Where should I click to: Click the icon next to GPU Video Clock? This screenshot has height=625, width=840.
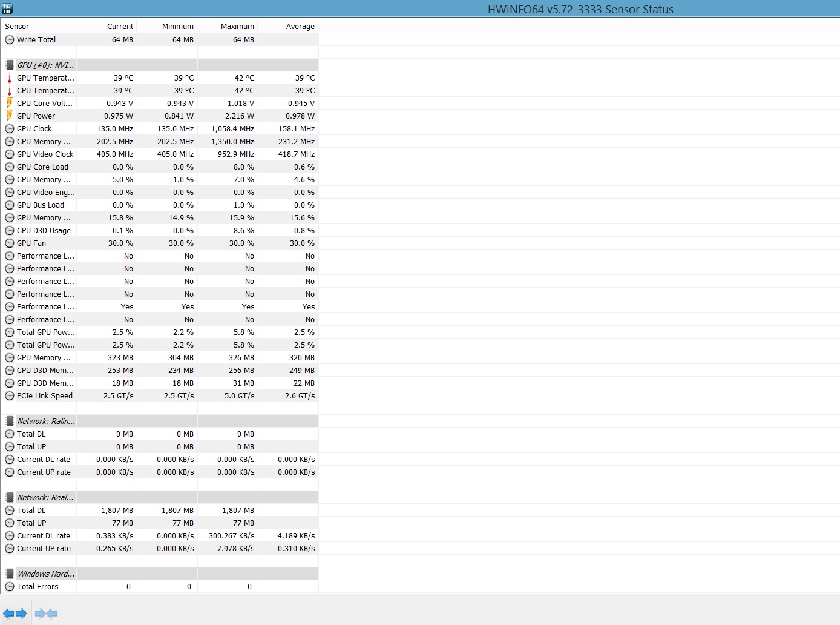pos(10,154)
